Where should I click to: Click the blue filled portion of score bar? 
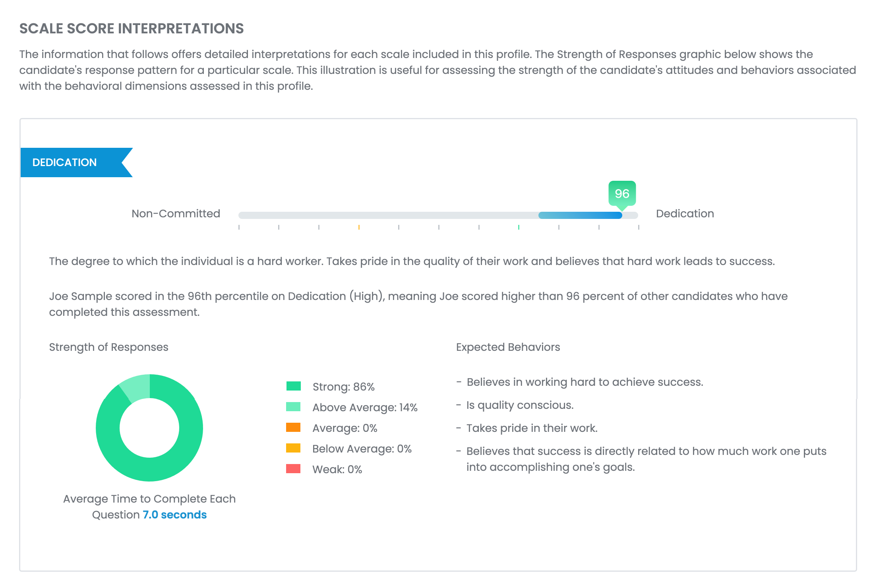tap(580, 215)
